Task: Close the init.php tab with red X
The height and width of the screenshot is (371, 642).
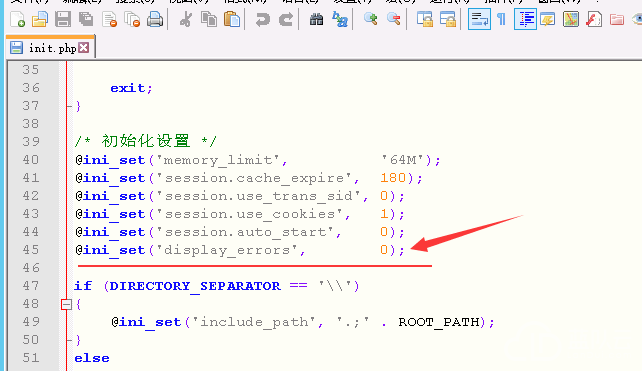Action: pyautogui.click(x=84, y=48)
